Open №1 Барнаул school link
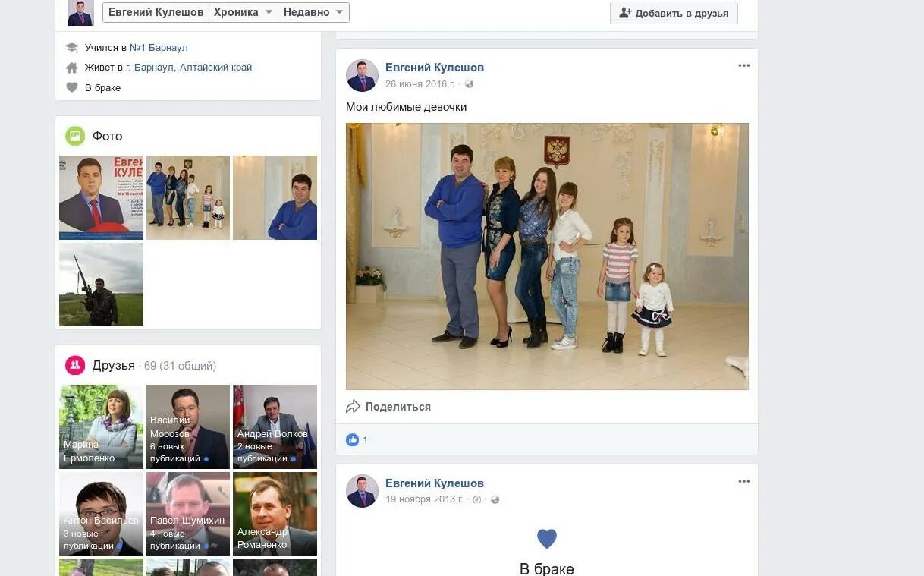 (x=159, y=48)
